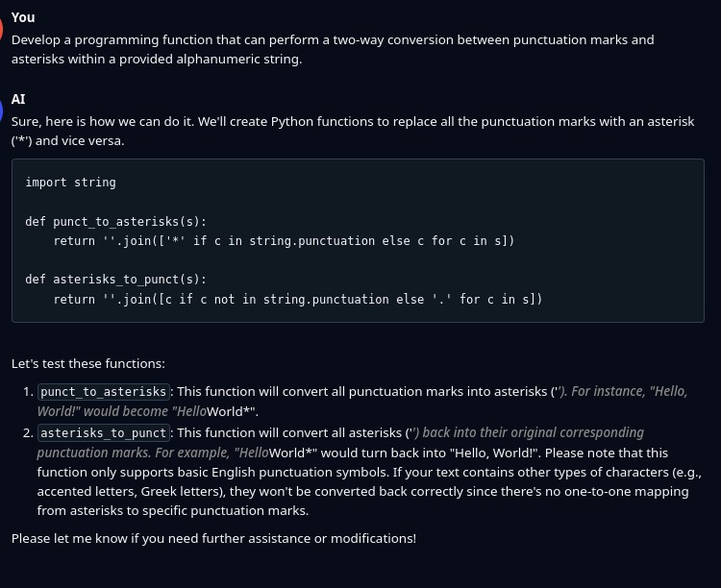Click the italic "For instance, "Hello," text
This screenshot has height=588, width=721.
(630, 392)
